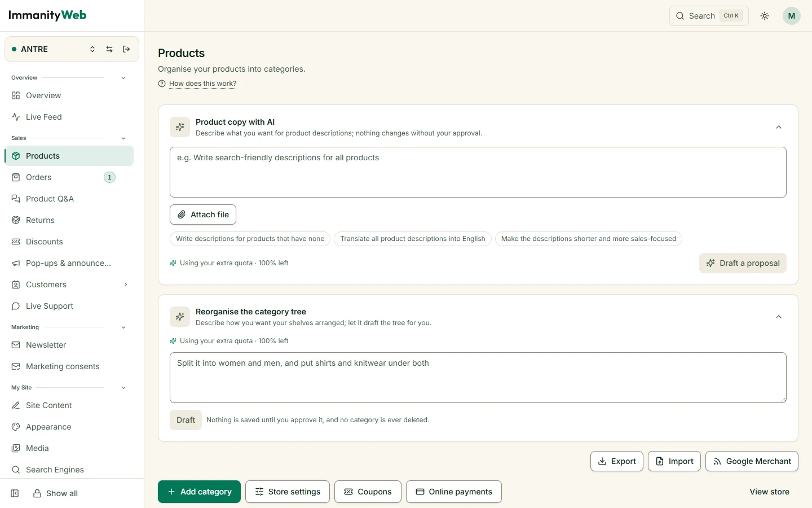Collapse the Reorganise the category tree card
812x508 pixels.
[779, 317]
